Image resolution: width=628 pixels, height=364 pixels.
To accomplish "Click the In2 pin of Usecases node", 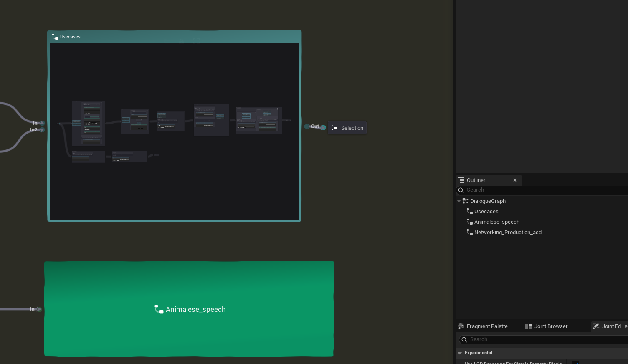I will click(42, 130).
